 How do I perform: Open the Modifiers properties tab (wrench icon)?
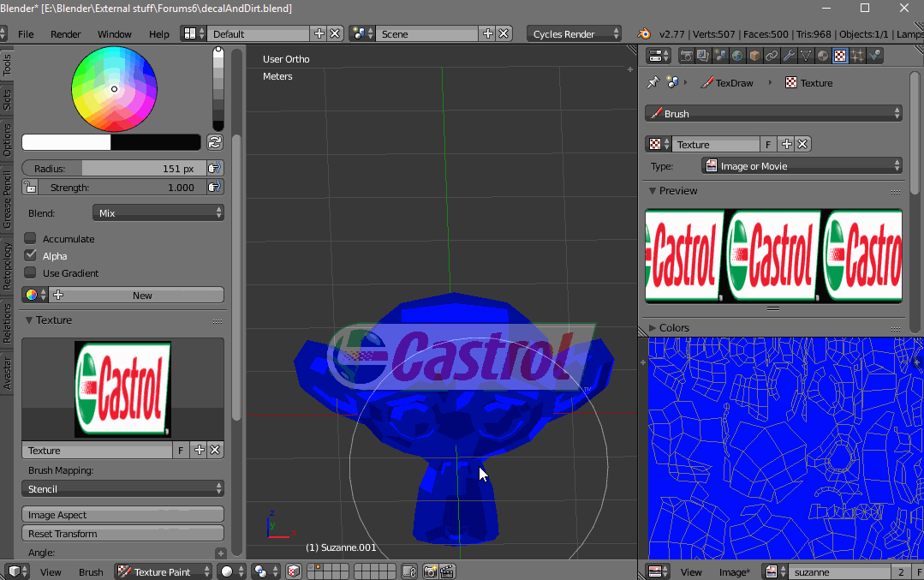click(789, 56)
